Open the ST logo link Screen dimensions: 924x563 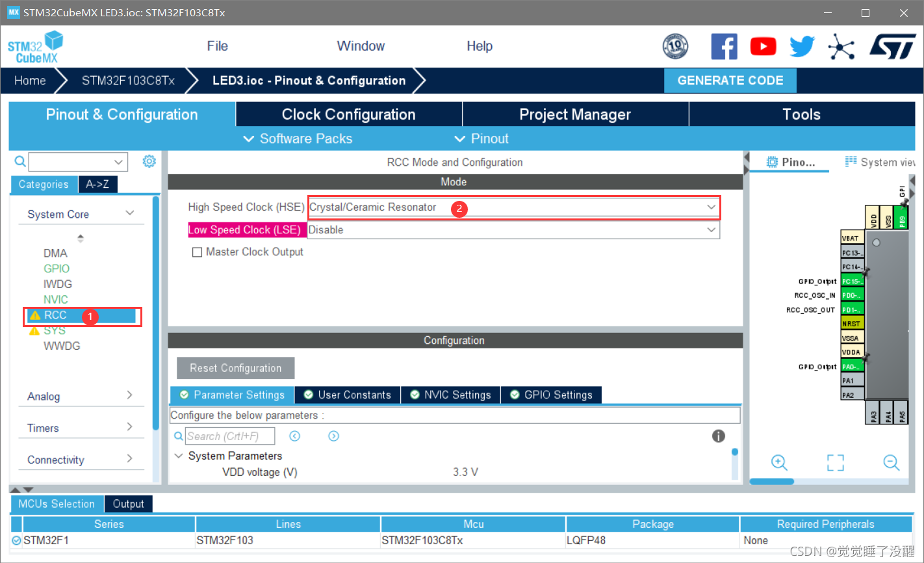(893, 47)
